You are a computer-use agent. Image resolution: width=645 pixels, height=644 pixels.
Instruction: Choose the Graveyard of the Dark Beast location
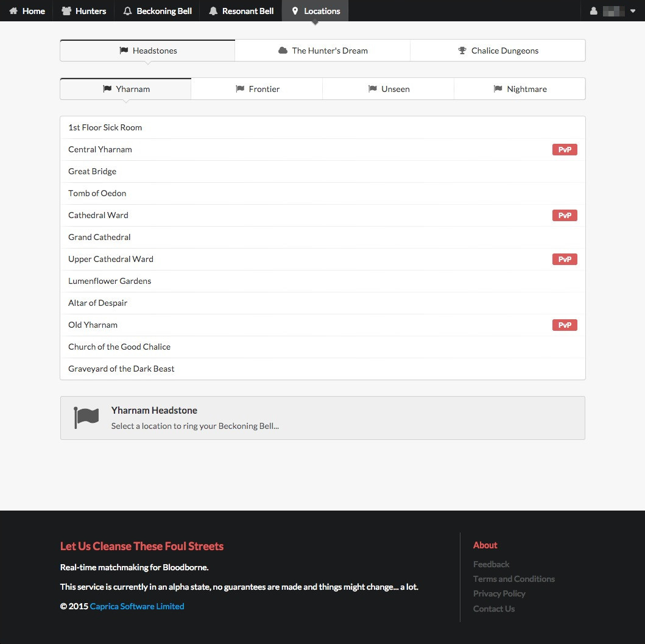tap(323, 369)
